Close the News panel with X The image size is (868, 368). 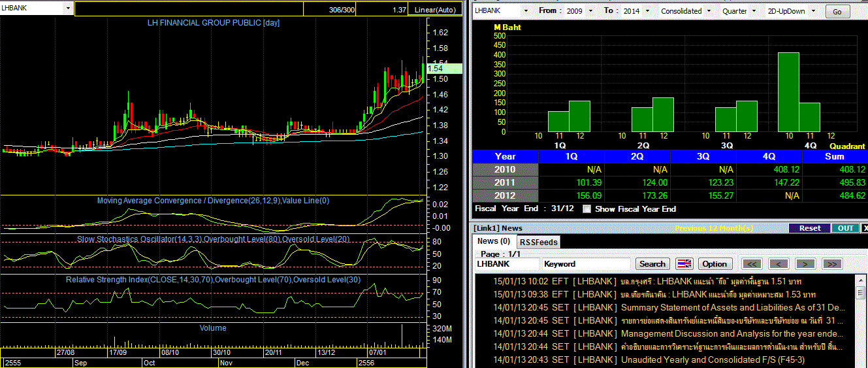click(x=865, y=228)
